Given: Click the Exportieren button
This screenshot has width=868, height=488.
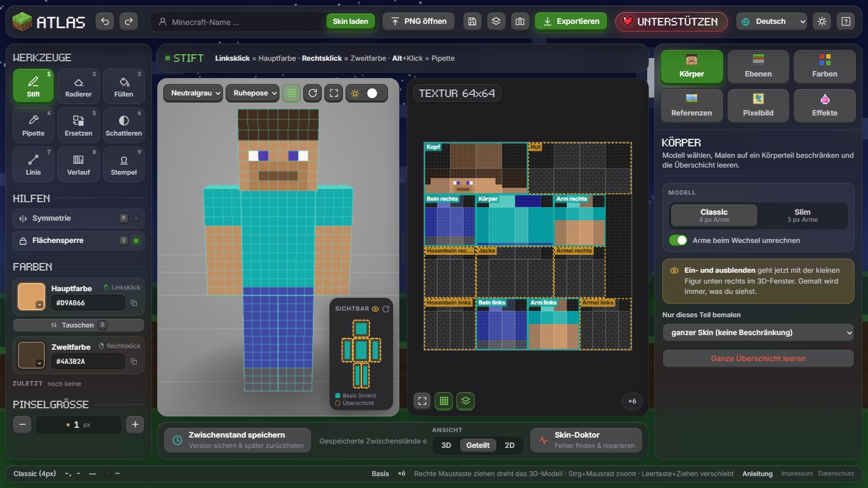Looking at the screenshot, I should click(571, 22).
